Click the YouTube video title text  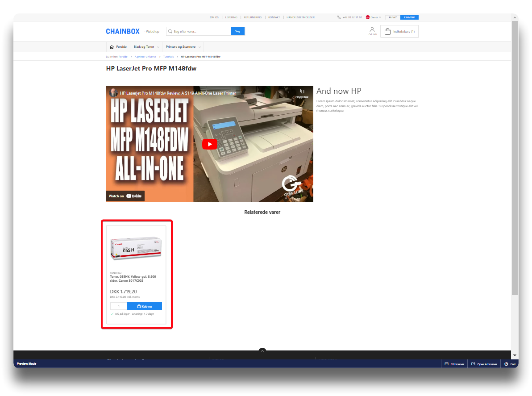coord(178,93)
